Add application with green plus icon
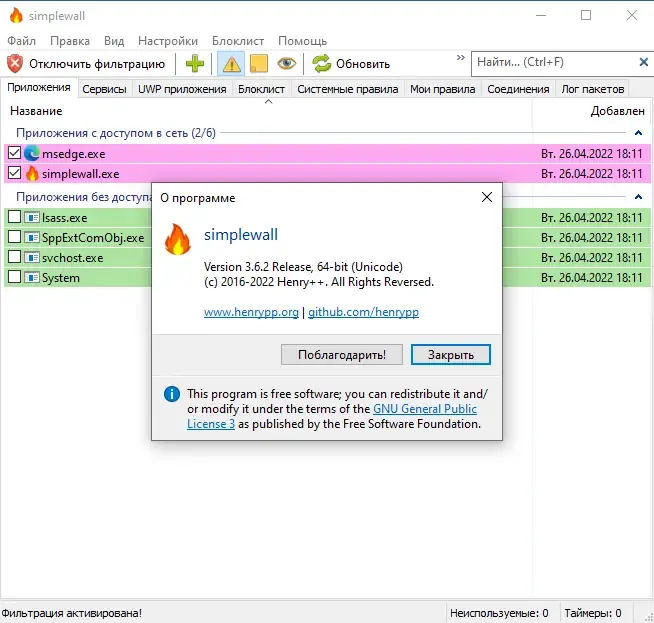The image size is (654, 623). 195,64
